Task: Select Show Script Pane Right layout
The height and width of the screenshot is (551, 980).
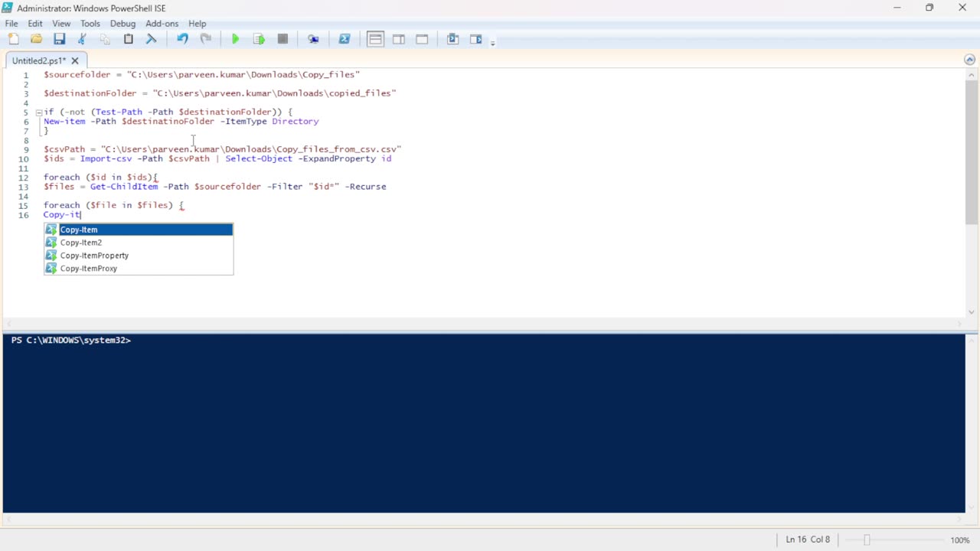Action: [399, 39]
